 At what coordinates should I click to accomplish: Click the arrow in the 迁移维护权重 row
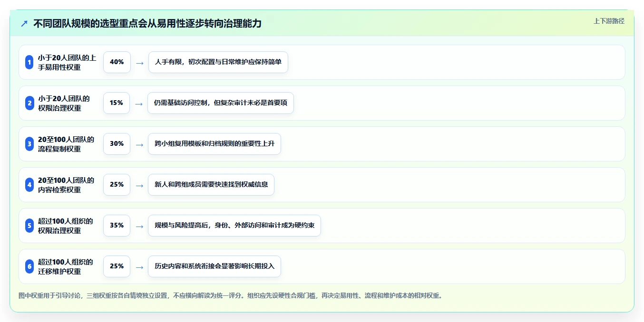click(139, 267)
